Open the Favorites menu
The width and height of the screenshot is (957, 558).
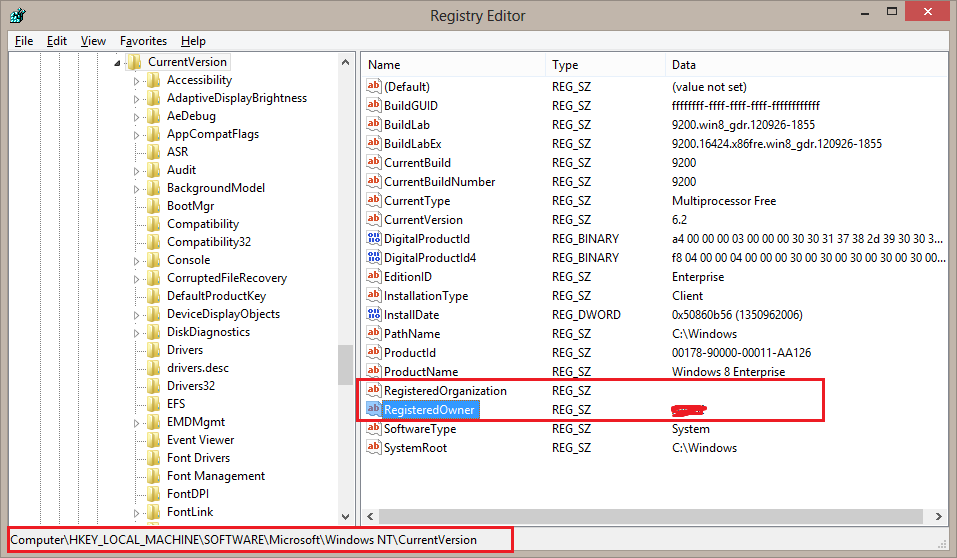[143, 41]
